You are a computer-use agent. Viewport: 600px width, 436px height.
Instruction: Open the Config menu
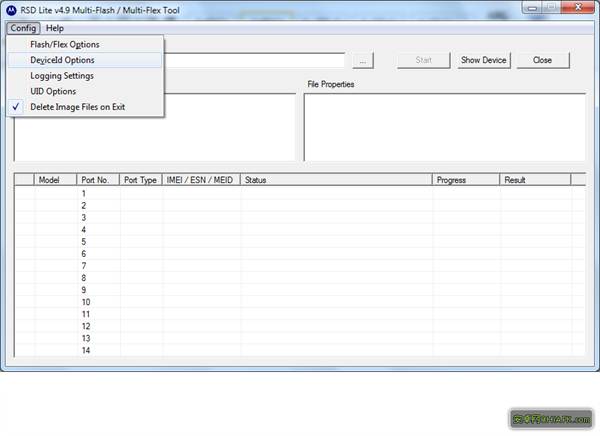(23, 28)
